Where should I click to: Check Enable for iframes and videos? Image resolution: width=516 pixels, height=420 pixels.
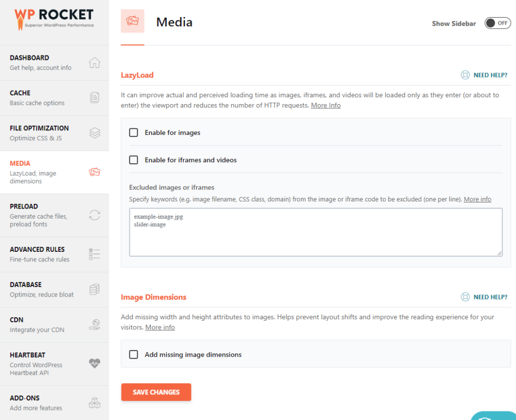133,160
